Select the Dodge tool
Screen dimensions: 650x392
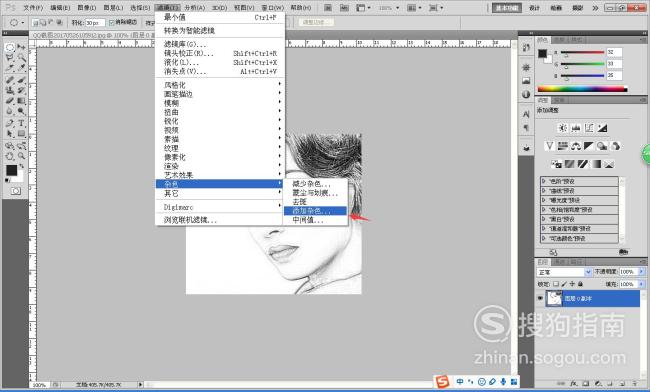(x=21, y=111)
